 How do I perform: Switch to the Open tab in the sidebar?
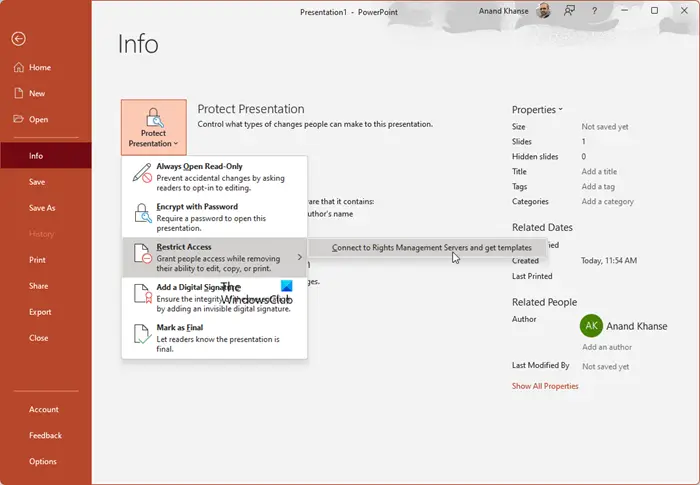[x=46, y=119]
